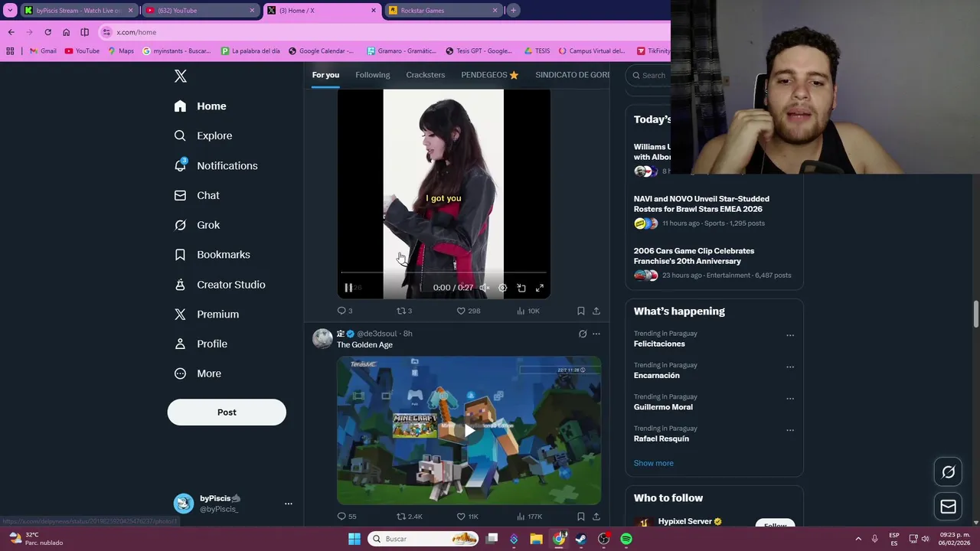Like The Golden Age post with 11K
The width and height of the screenshot is (980, 551).
467,517
